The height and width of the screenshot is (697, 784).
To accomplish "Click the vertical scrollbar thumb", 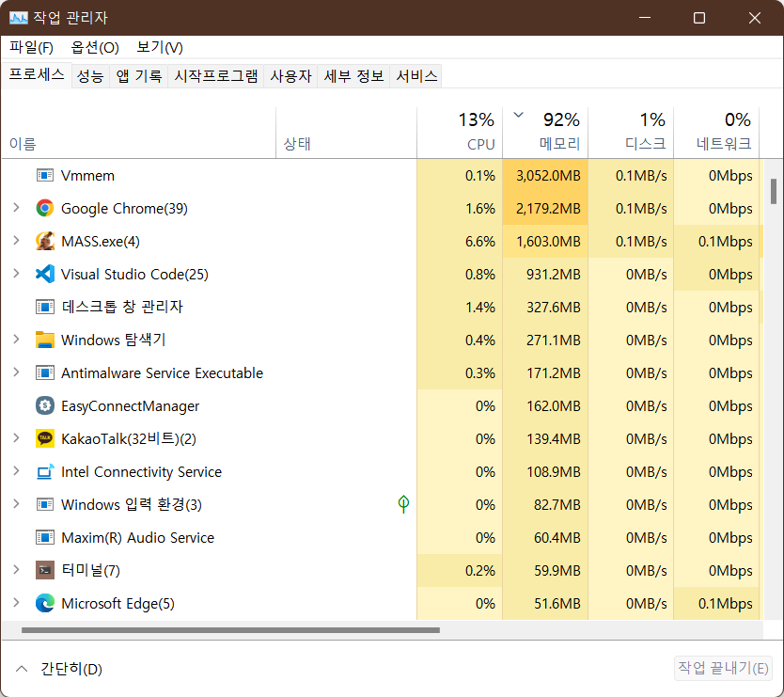I will [x=774, y=192].
